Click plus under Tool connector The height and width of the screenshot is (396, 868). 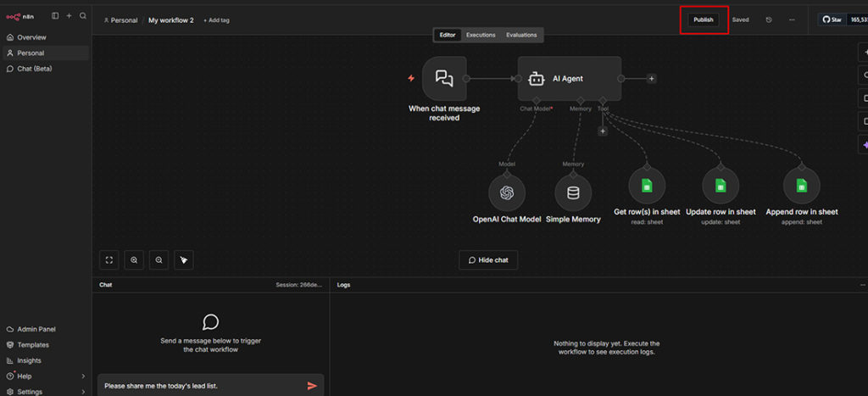pos(603,131)
